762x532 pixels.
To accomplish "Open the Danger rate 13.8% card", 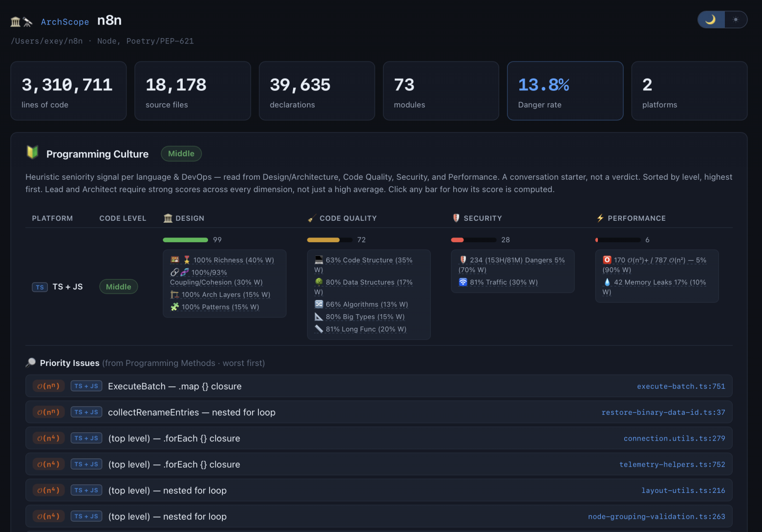I will (565, 91).
